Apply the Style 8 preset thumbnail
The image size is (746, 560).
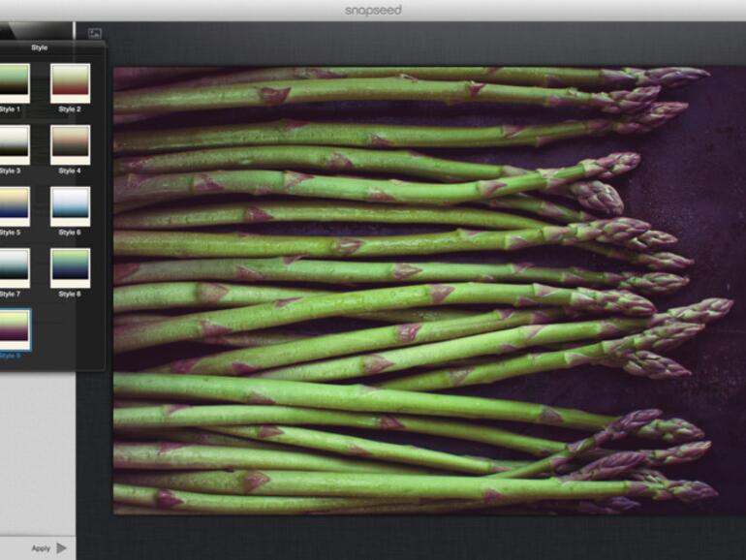point(70,267)
